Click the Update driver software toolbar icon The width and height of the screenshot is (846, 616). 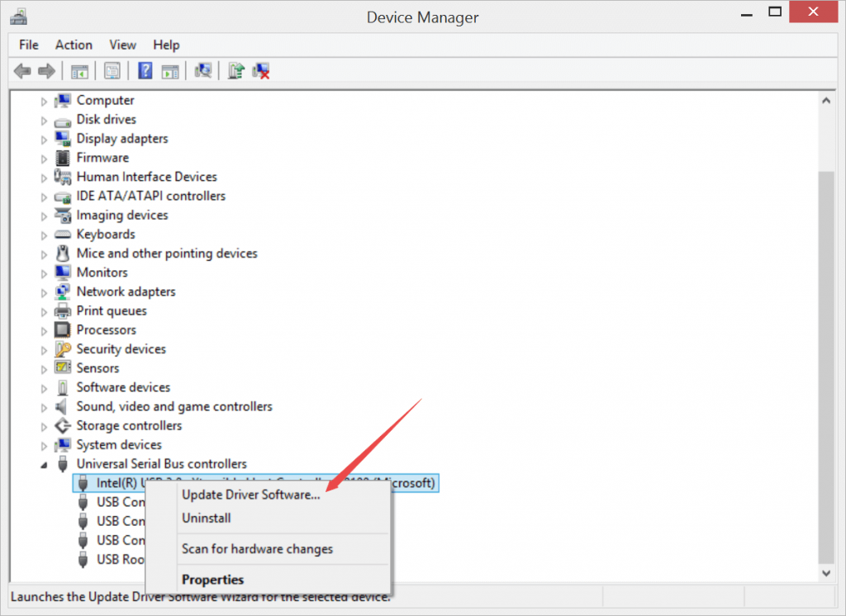click(235, 70)
